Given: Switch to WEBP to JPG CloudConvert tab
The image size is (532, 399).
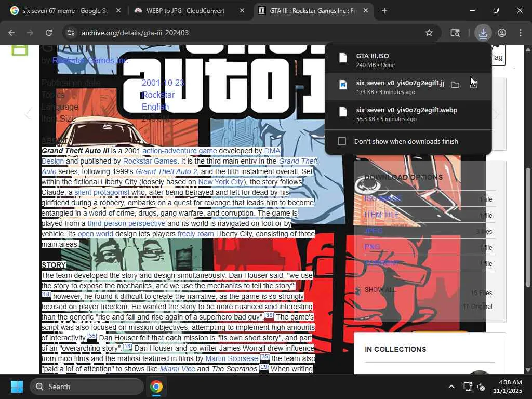Looking at the screenshot, I should [187, 10].
